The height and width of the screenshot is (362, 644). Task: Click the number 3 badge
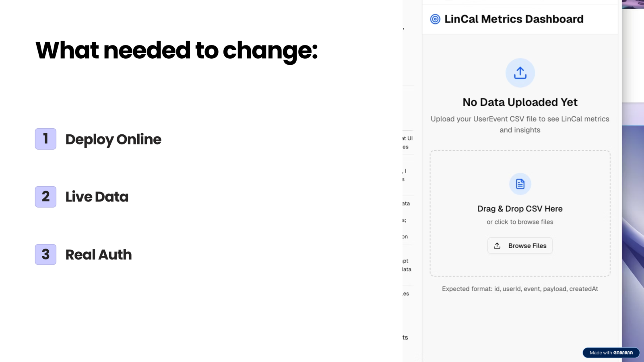tap(45, 254)
